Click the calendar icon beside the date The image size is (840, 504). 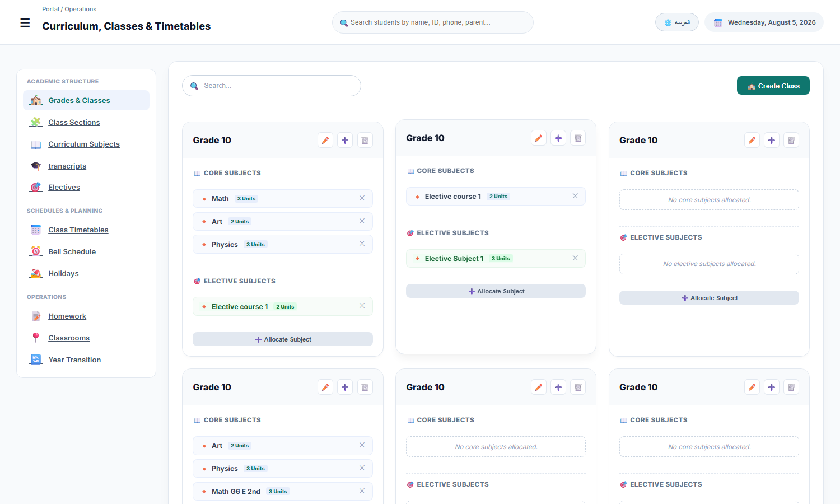pos(718,23)
